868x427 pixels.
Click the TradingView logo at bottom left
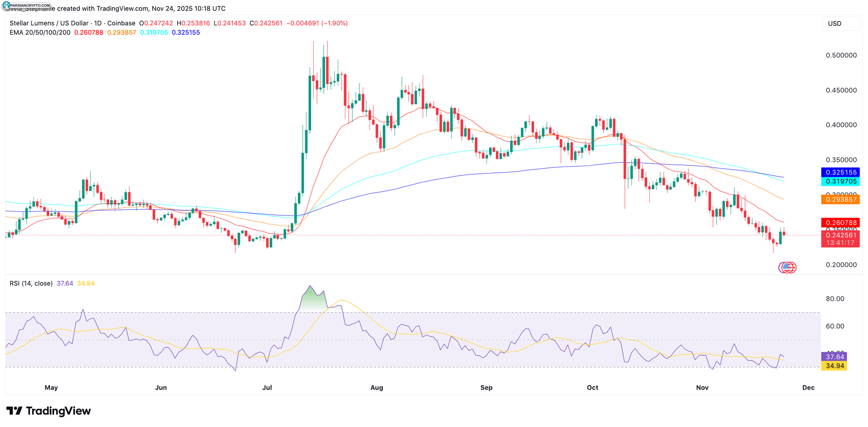tap(48, 411)
